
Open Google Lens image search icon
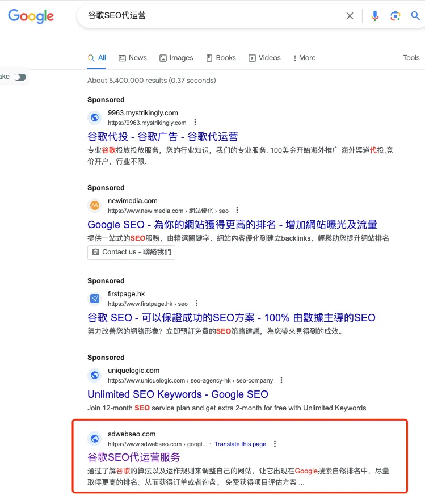[395, 16]
